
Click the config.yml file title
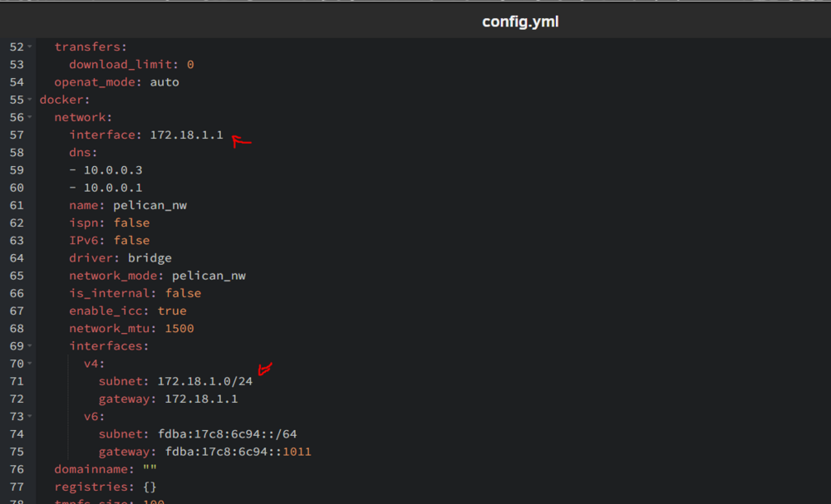520,22
